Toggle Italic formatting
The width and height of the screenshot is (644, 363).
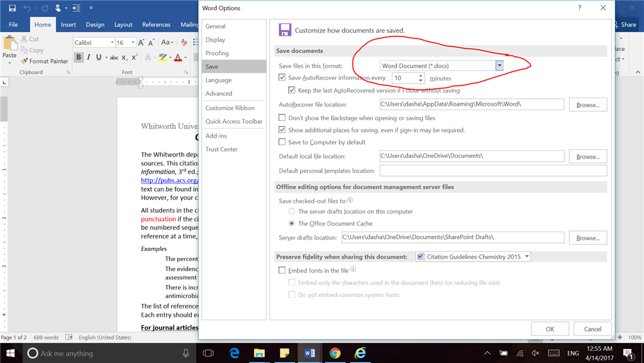click(x=88, y=57)
